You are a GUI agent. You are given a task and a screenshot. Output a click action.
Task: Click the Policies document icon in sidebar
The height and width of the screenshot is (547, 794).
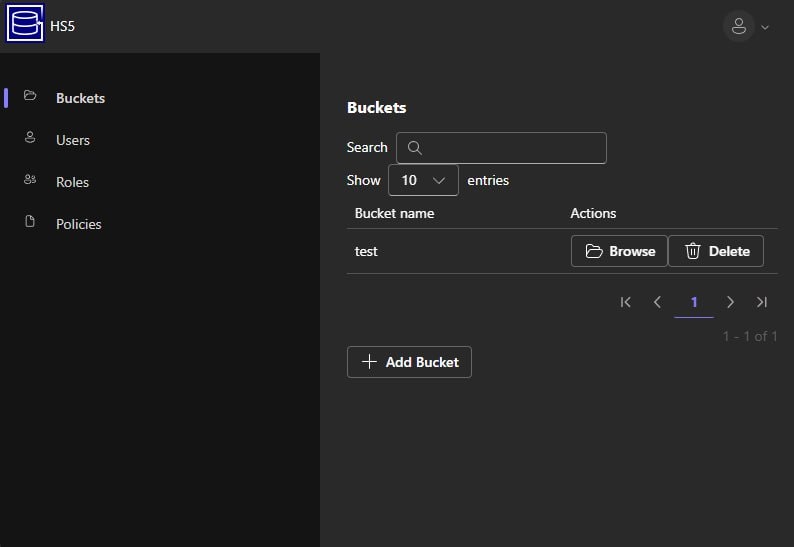tap(30, 221)
